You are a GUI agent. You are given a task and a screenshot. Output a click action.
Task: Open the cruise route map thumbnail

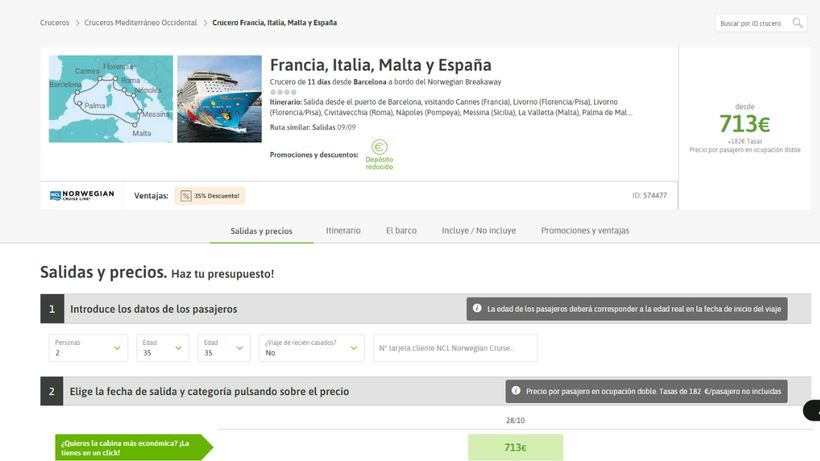click(x=111, y=99)
